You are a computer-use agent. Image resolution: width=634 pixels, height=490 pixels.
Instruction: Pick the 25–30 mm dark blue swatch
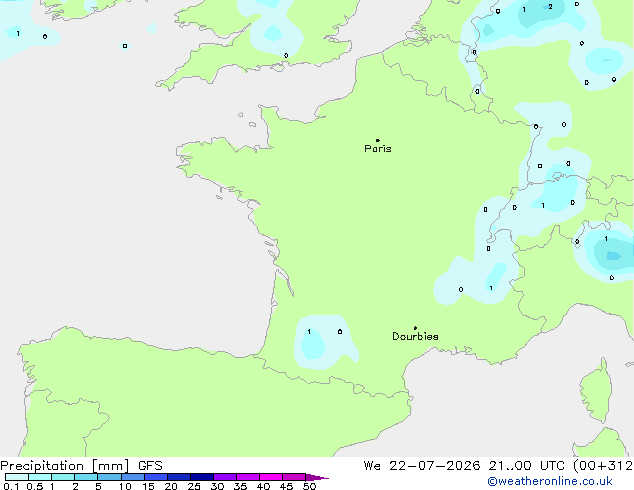point(202,477)
